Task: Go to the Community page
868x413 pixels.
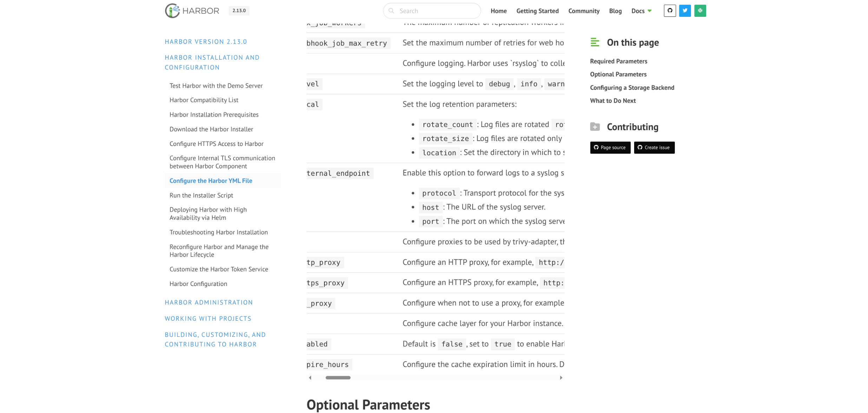Action: [584, 11]
